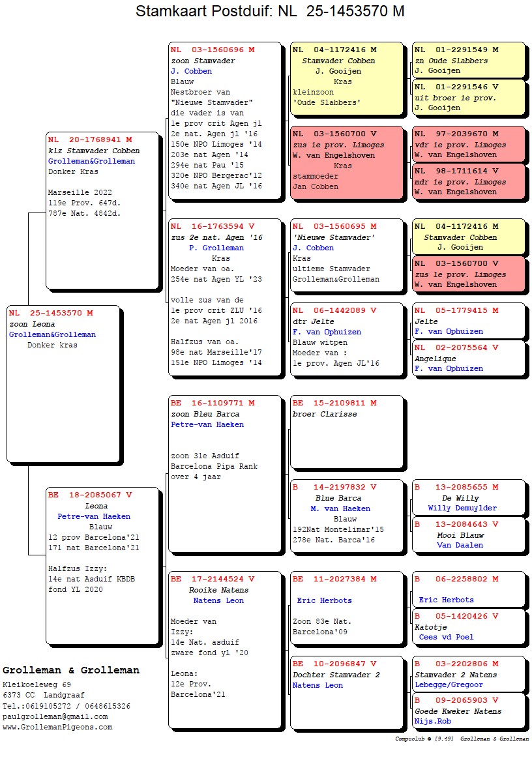Click the Lebegge/Gregoor owner name

pos(449,684)
